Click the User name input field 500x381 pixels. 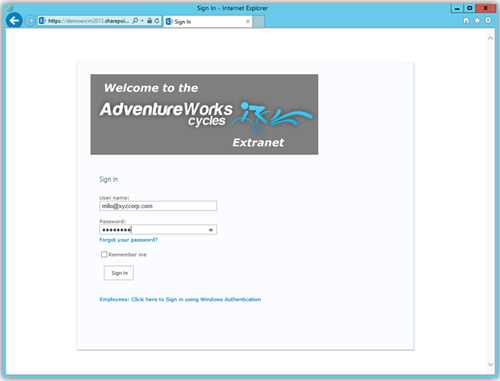pos(158,206)
